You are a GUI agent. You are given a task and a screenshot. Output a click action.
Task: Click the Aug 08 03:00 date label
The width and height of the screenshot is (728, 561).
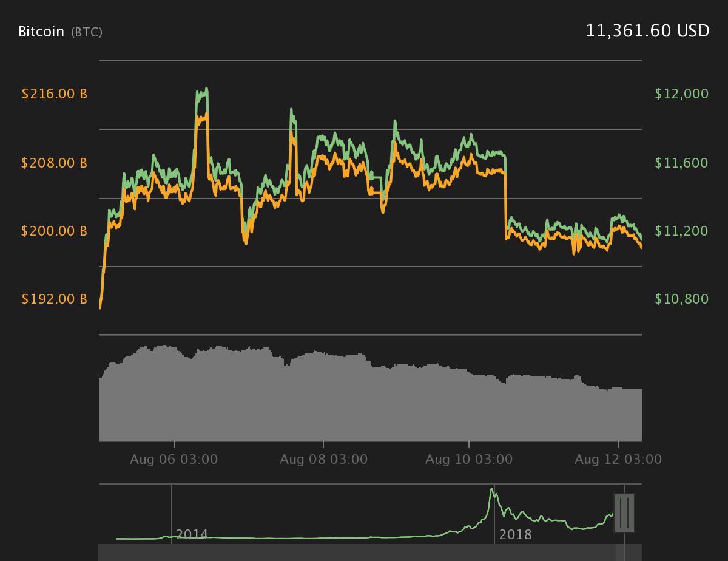323,460
